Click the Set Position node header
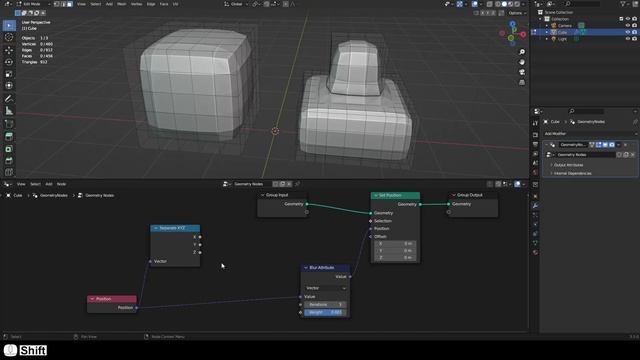Screen dimensions: 640x360 (395, 196)
